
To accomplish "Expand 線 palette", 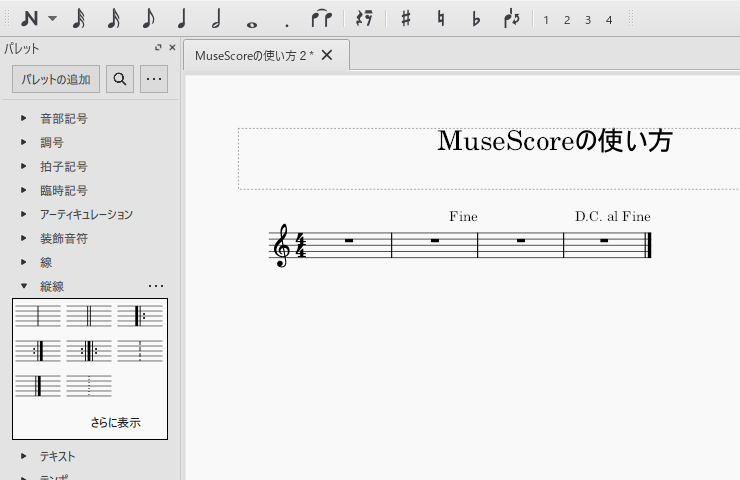I will point(24,262).
